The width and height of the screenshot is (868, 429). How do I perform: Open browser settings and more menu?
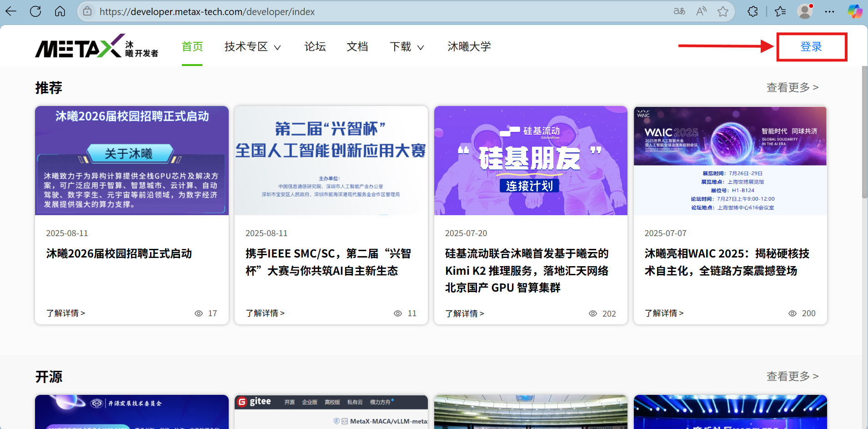pos(829,11)
